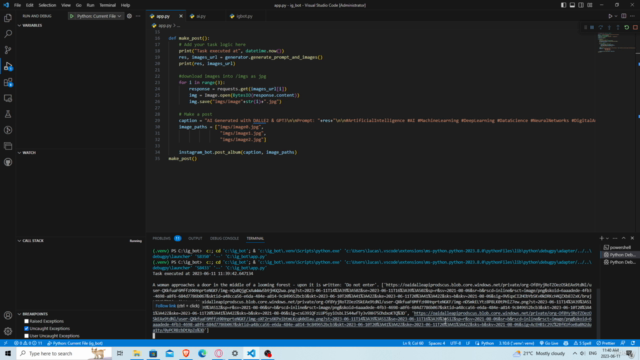Click Step Over in the debug toolbar

tap(600, 27)
